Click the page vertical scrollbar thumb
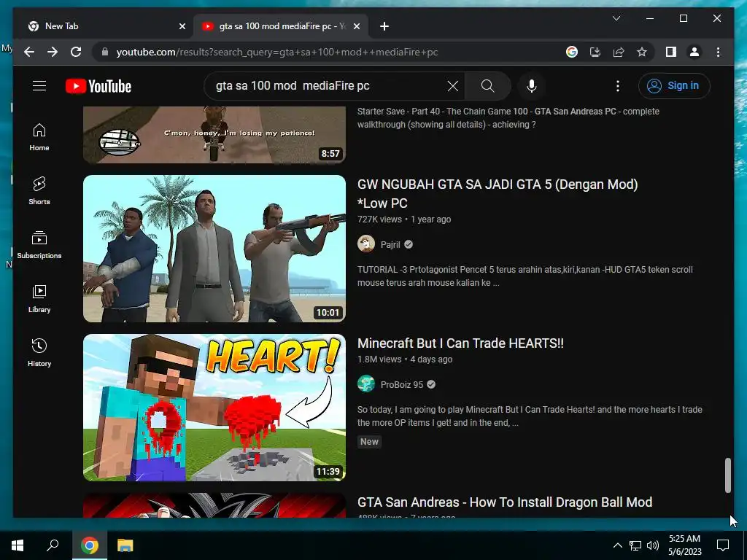Viewport: 747px width, 560px height. [x=727, y=475]
